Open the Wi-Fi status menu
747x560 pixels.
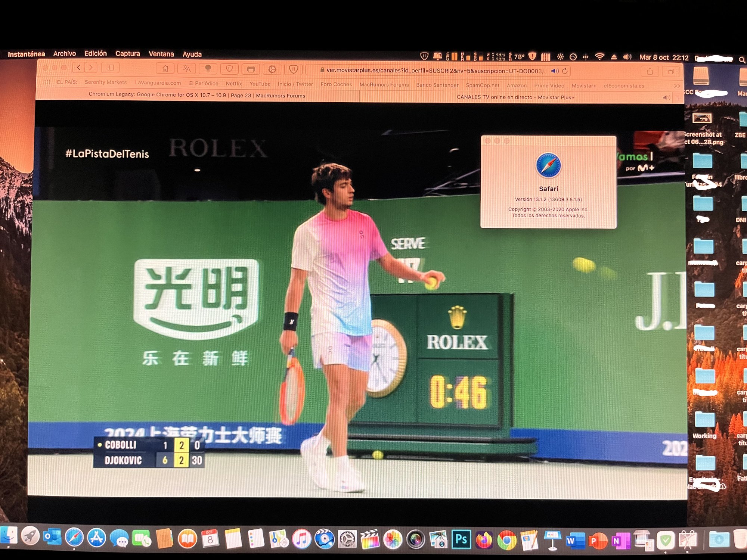[599, 57]
